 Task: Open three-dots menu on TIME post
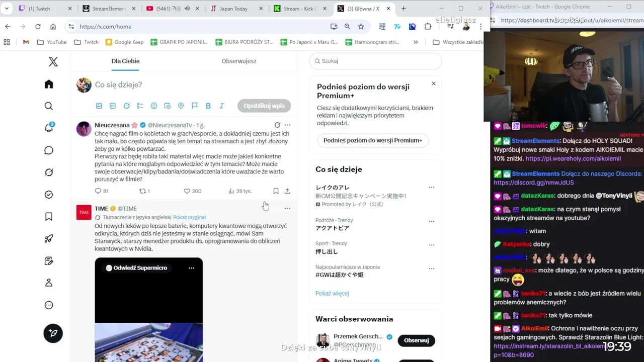(x=287, y=208)
